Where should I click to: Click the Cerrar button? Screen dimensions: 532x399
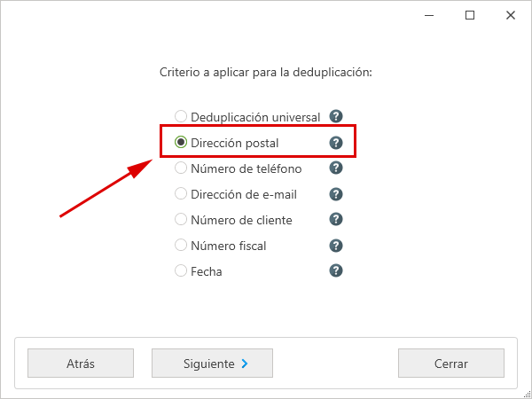click(451, 364)
